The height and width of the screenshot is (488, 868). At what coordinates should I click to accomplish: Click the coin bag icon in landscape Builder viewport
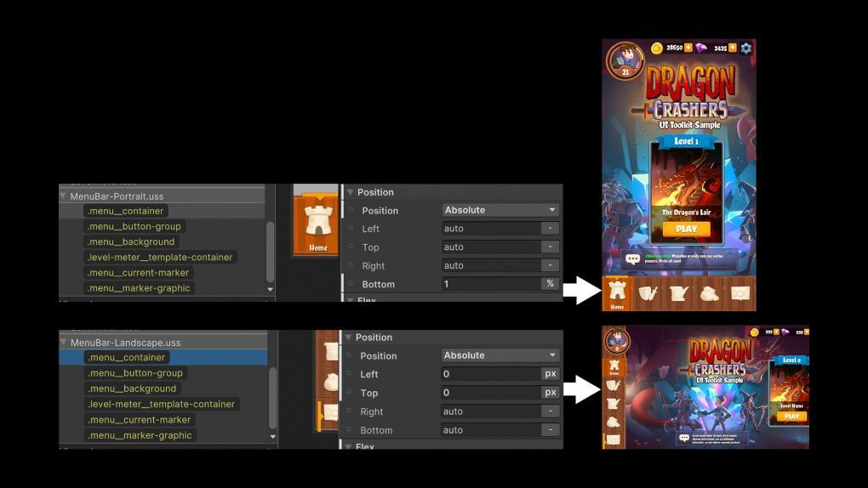click(330, 383)
